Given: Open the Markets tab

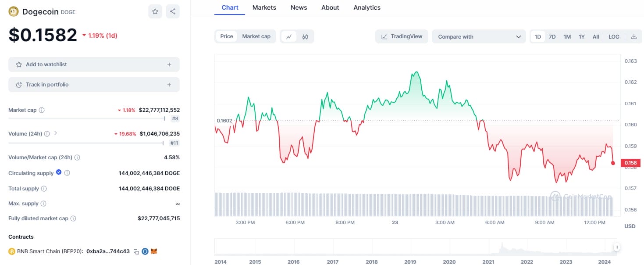Looking at the screenshot, I should coord(264,7).
